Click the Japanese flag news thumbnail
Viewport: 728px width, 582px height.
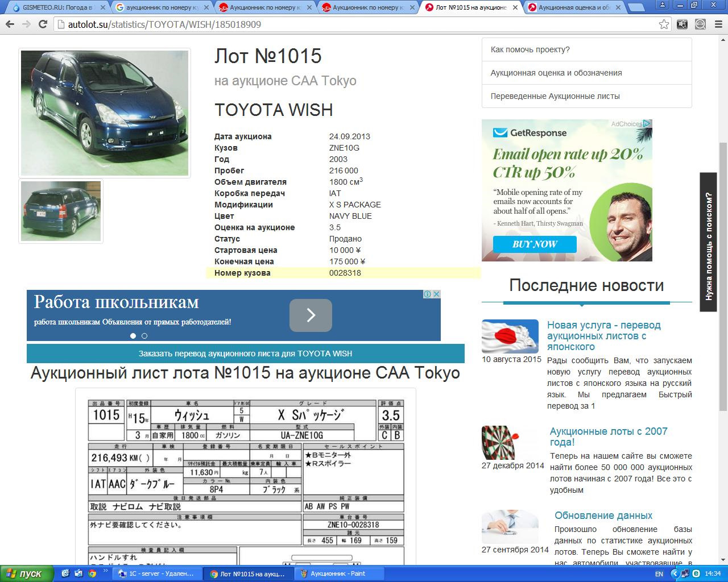coord(510,336)
